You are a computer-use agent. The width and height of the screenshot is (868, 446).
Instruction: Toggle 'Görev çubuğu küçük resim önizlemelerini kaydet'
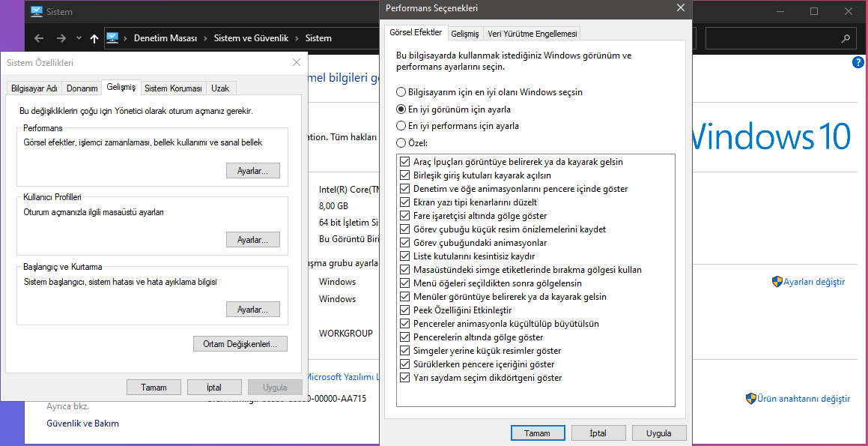point(403,229)
